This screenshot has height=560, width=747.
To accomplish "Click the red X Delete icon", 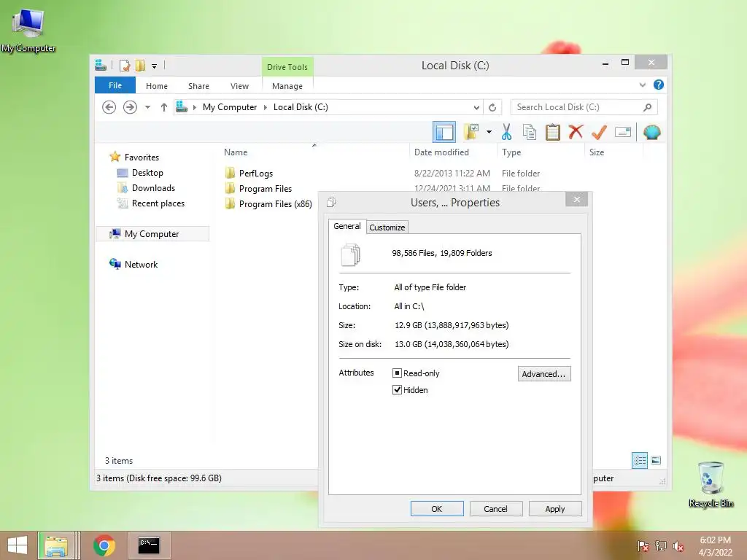I will point(576,132).
